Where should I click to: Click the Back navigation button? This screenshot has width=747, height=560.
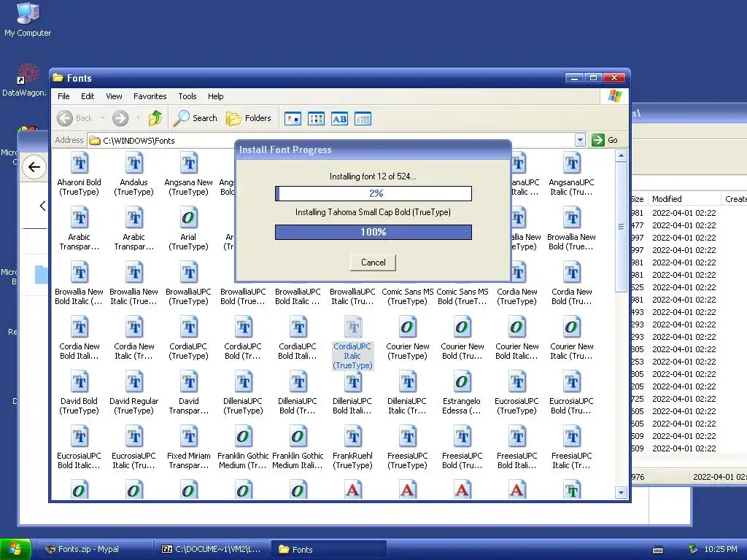coord(75,118)
